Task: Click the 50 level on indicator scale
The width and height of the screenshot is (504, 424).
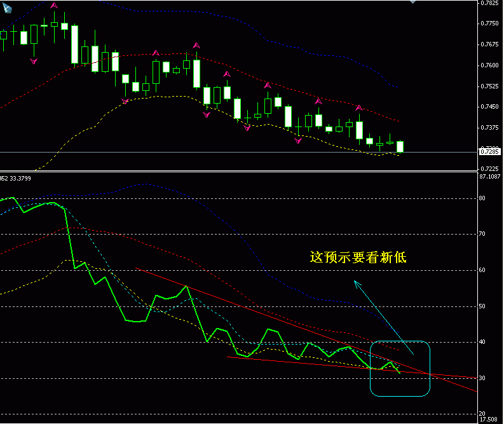Action: (482, 306)
